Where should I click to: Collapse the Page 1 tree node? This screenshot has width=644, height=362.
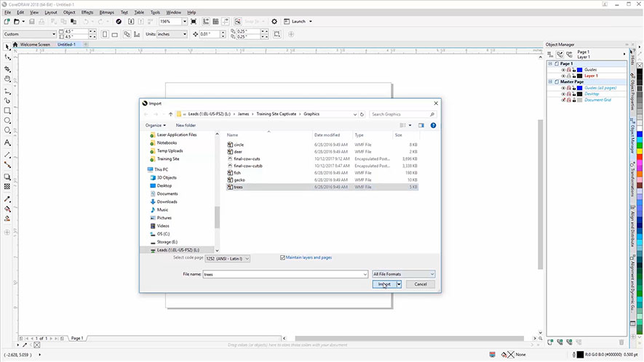[x=550, y=64]
